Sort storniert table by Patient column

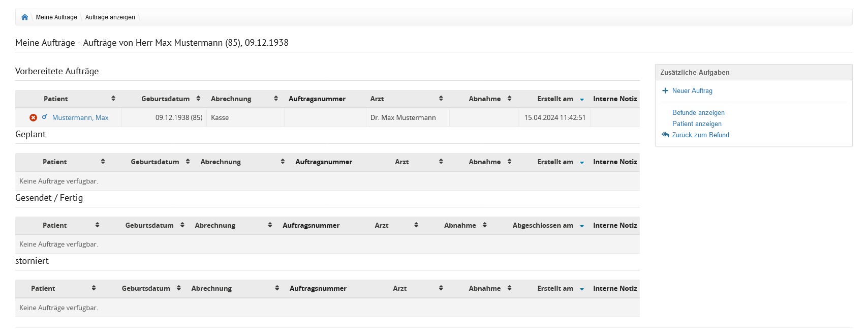(94, 288)
